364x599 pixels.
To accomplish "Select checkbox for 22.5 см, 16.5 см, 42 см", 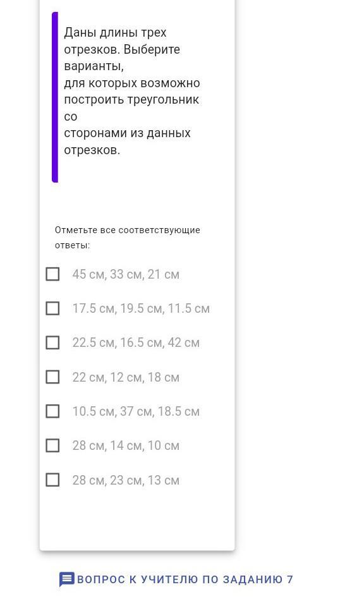I will [52, 342].
